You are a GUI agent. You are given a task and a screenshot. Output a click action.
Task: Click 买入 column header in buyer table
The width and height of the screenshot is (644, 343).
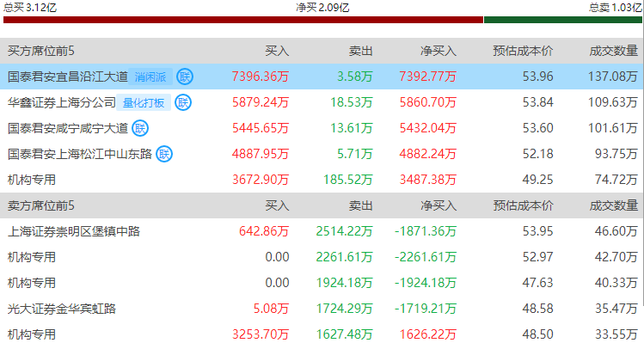point(277,51)
